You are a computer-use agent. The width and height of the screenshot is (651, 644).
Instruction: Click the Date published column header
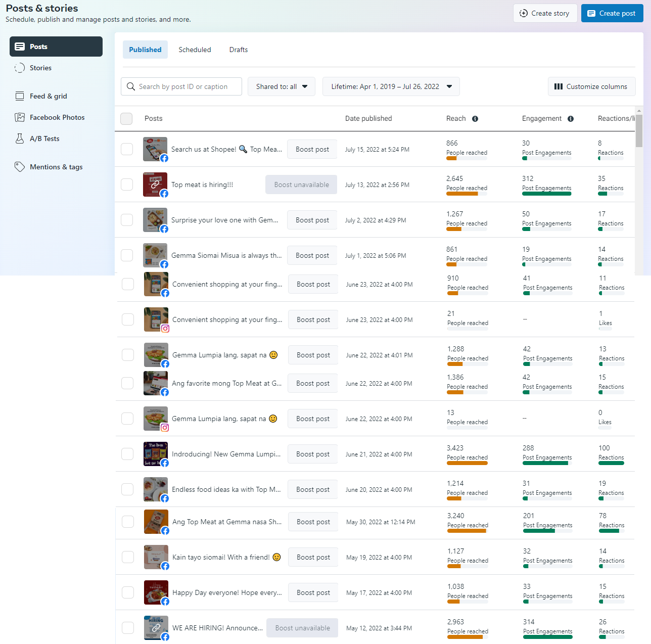click(x=368, y=118)
